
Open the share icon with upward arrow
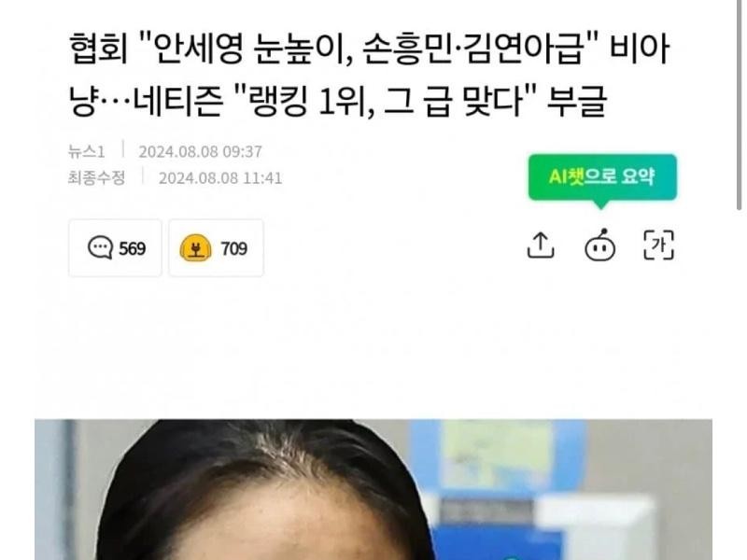tap(541, 245)
